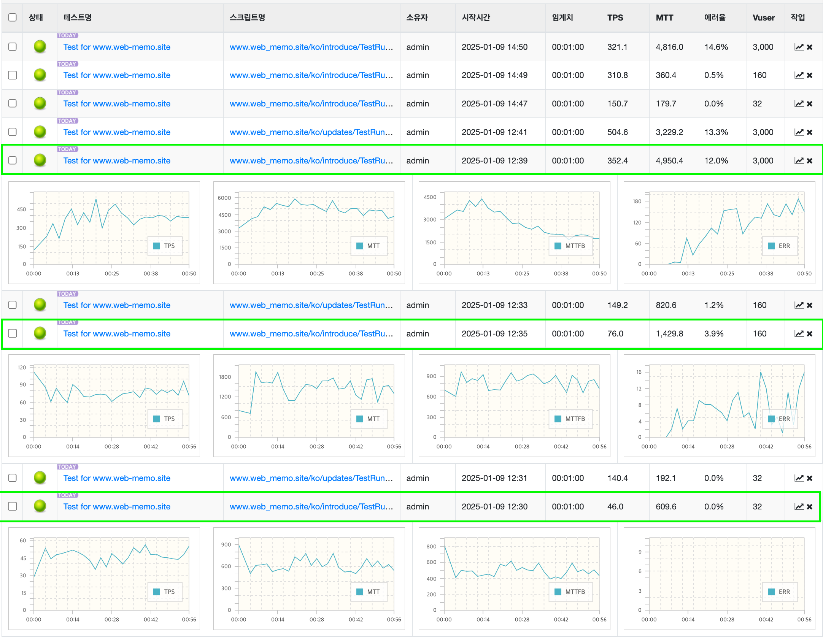Viewport: 823px width, 644px height.
Task: Open chart icon for the 14:47 test
Action: point(799,104)
